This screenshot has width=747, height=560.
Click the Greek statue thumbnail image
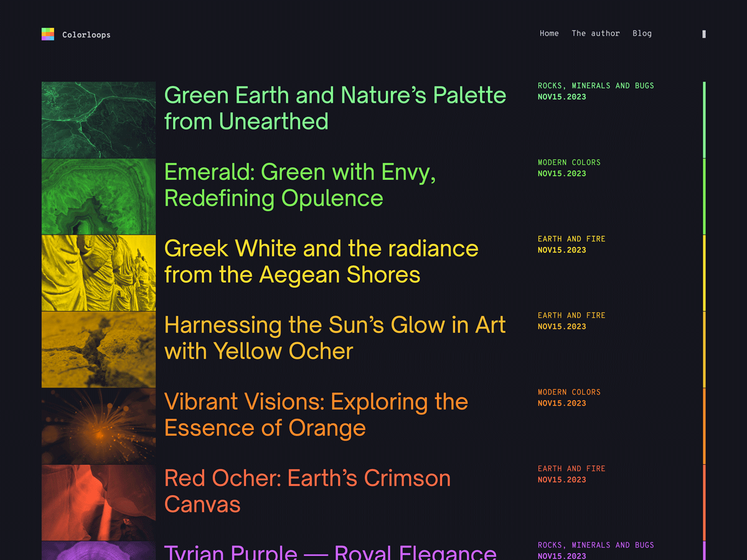click(x=98, y=273)
